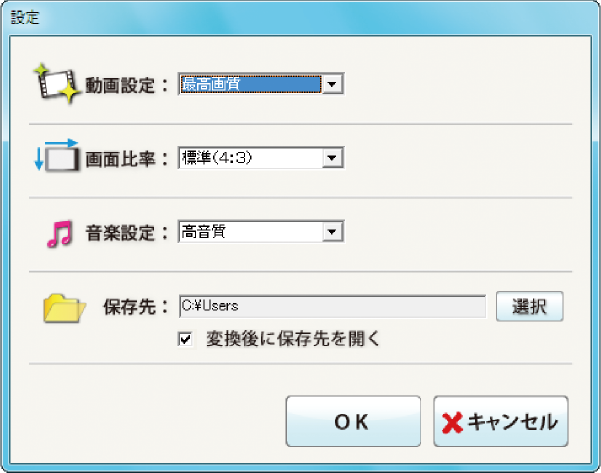Expand the 画面比率 dropdown arrow
The height and width of the screenshot is (473, 601).
[332, 158]
